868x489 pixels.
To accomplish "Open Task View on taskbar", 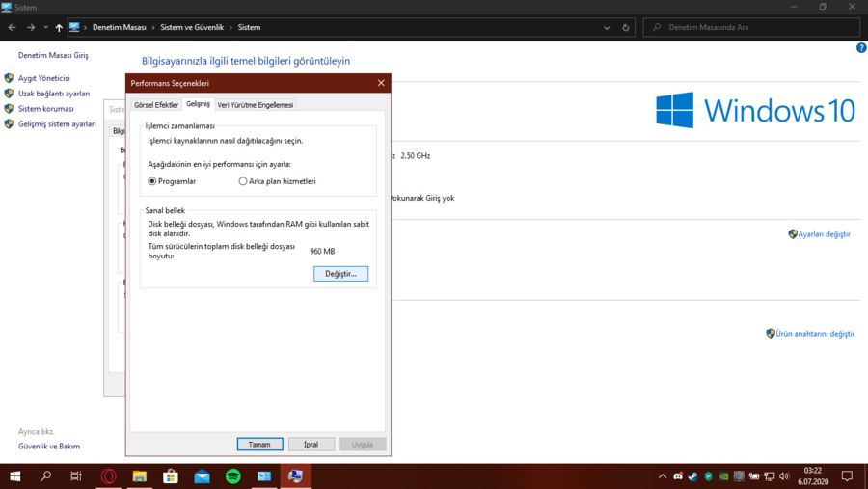I will (x=76, y=476).
